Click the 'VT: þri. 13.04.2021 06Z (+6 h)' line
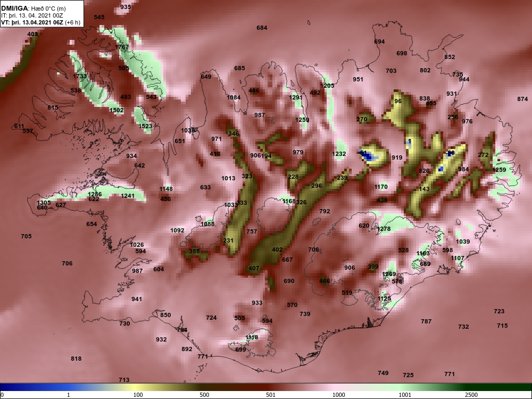Viewport: 532px width, 399px height. click(x=41, y=22)
